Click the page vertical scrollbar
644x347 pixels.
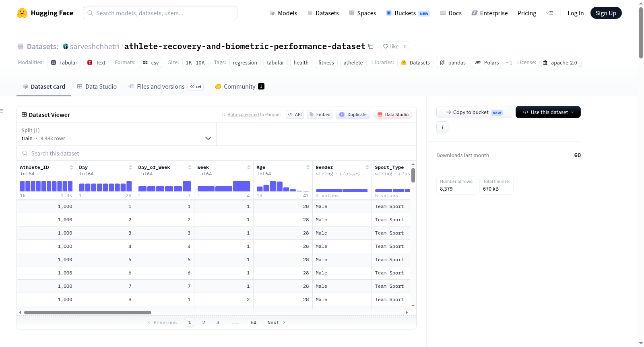coord(641,33)
